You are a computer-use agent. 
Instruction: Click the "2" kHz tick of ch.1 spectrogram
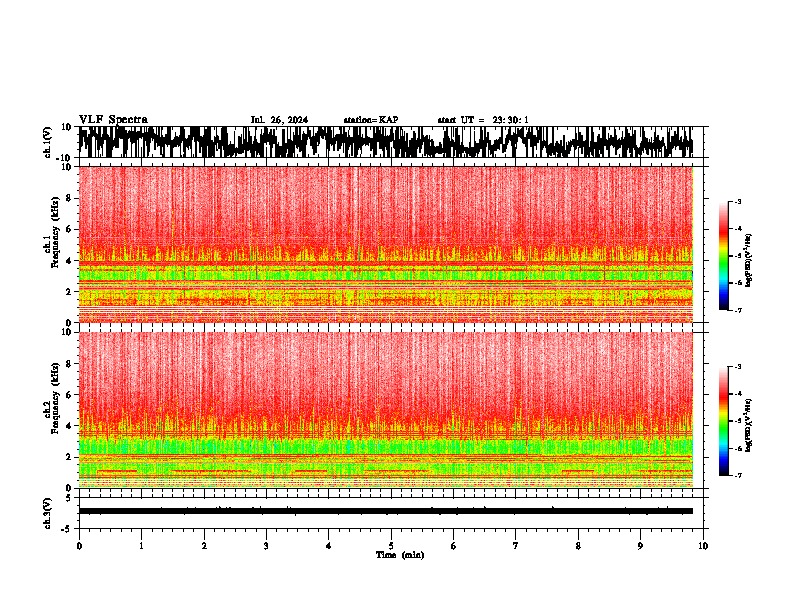coord(70,292)
